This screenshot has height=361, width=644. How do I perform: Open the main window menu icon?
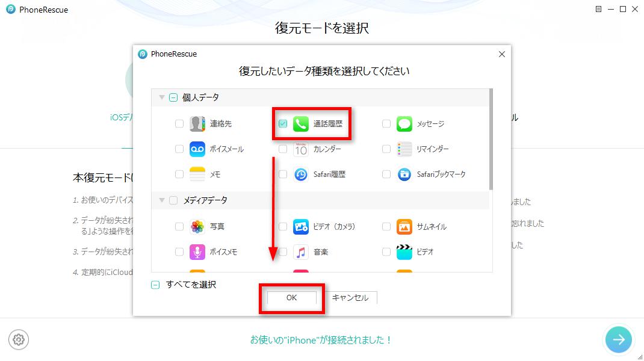pos(598,9)
